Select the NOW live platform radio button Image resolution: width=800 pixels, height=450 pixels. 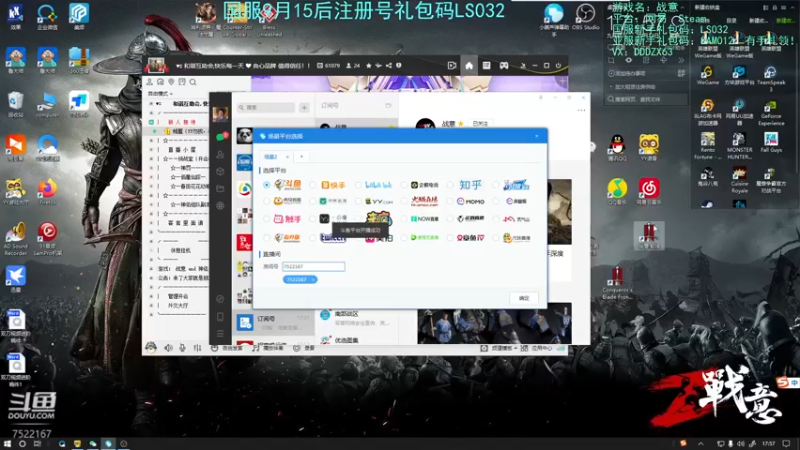coord(405,219)
